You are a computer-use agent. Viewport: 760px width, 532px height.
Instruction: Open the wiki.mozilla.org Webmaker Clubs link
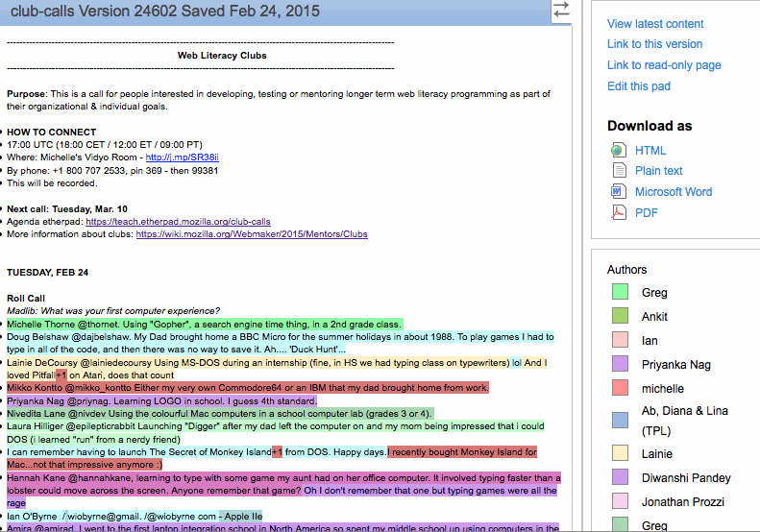pos(252,234)
